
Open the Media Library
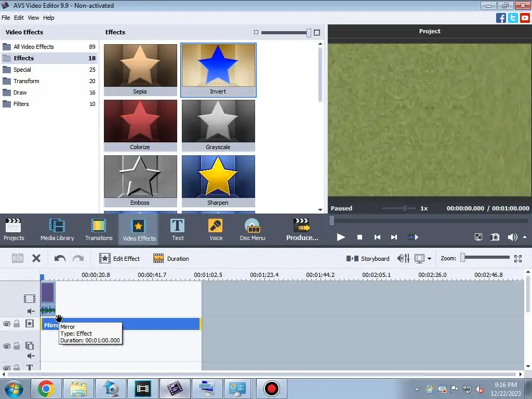click(57, 230)
